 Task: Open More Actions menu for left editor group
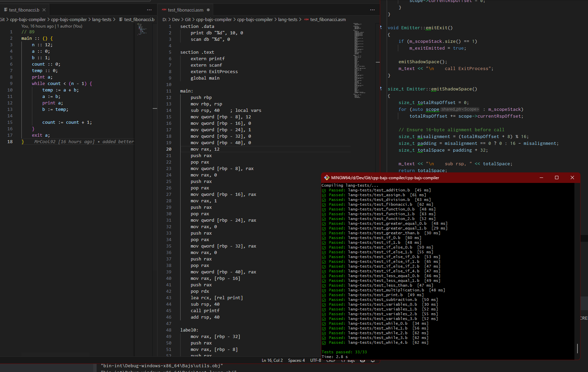coord(149,10)
